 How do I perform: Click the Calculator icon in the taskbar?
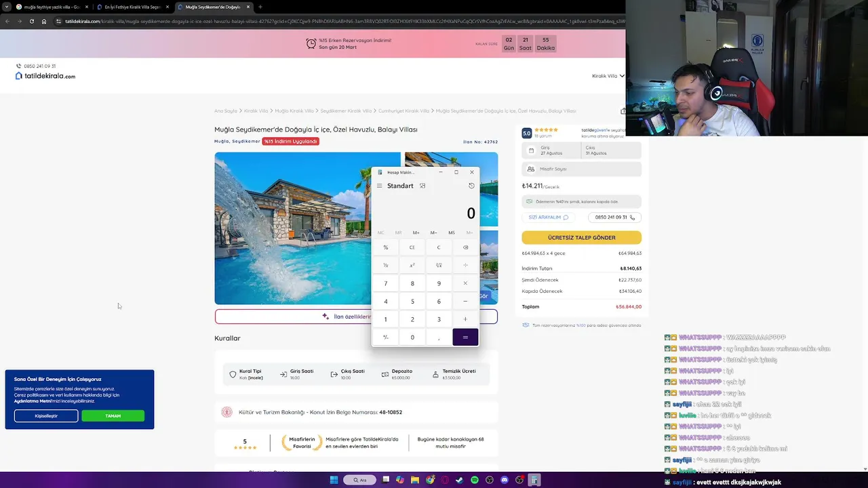[534, 480]
